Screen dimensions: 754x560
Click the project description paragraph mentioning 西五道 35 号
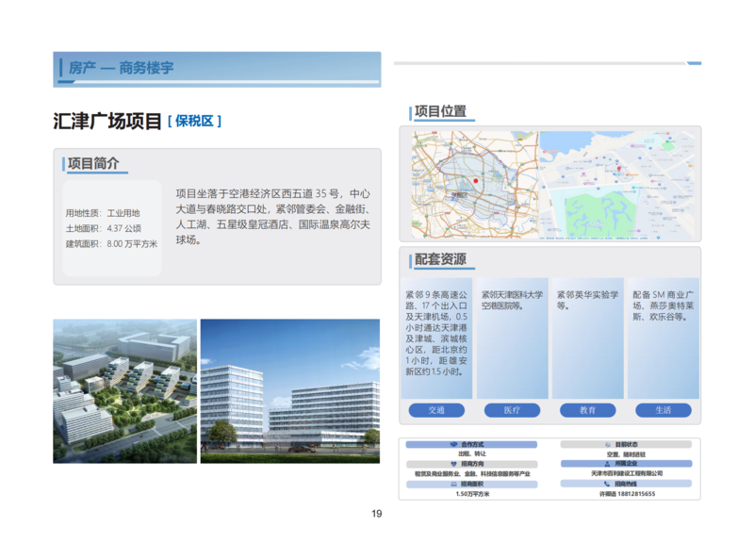tap(272, 217)
